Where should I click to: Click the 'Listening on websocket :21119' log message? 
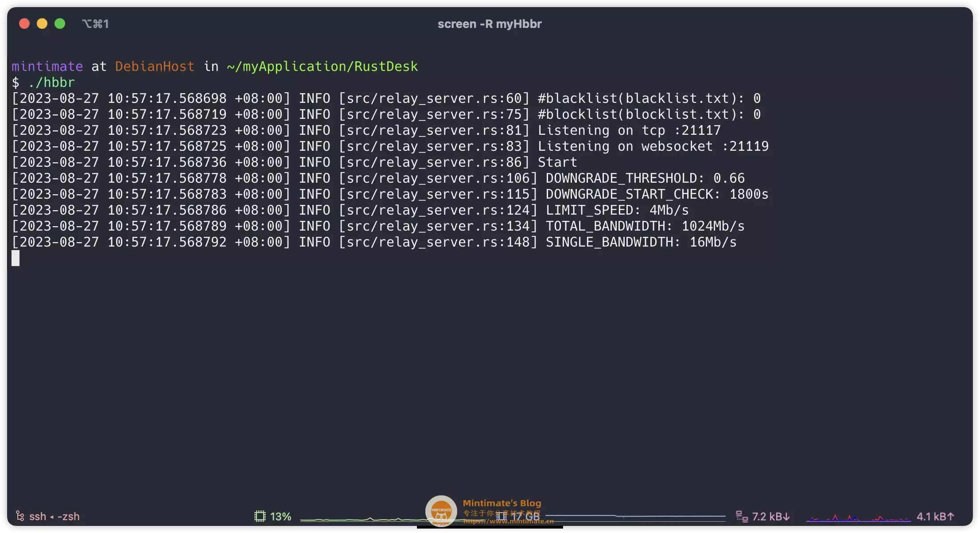click(653, 146)
